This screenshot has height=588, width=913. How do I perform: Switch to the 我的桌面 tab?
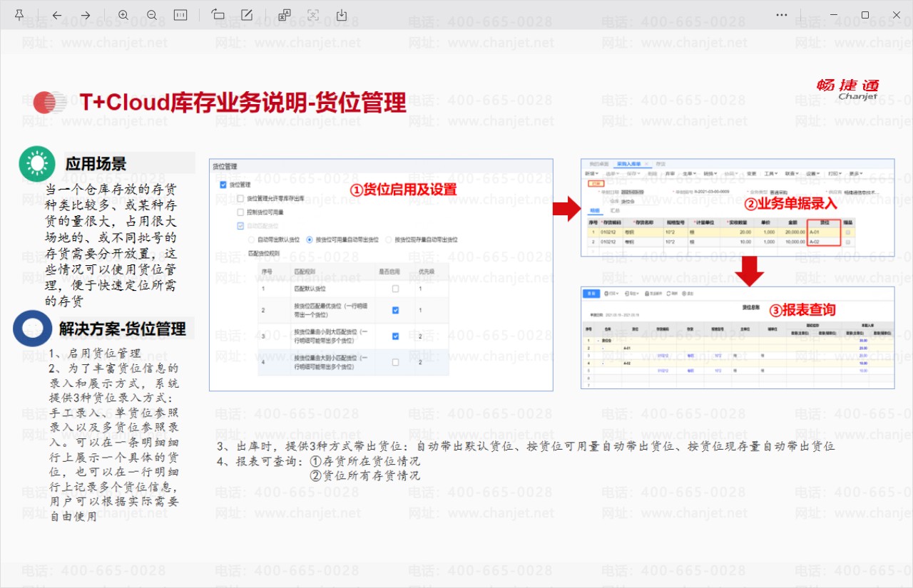[x=599, y=163]
